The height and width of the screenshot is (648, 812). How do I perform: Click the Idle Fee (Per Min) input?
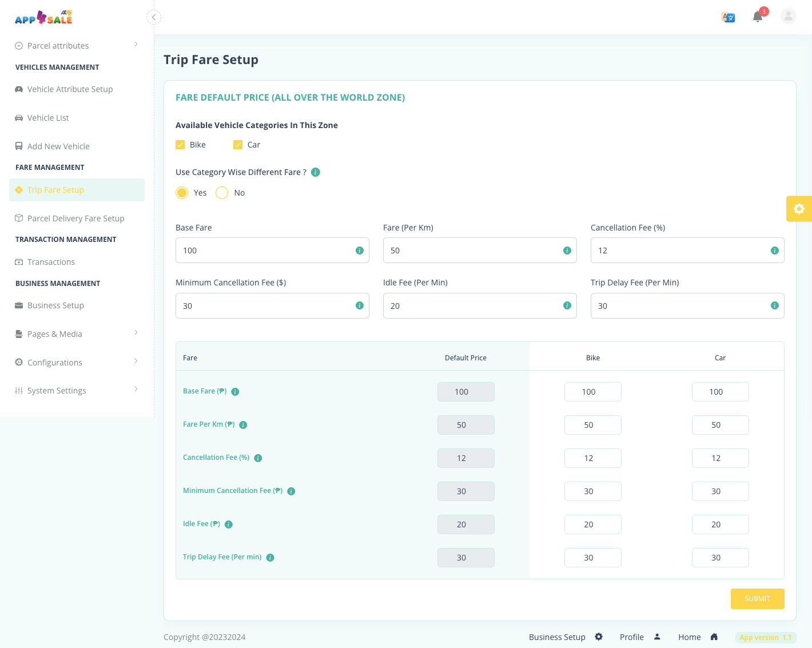click(x=480, y=305)
